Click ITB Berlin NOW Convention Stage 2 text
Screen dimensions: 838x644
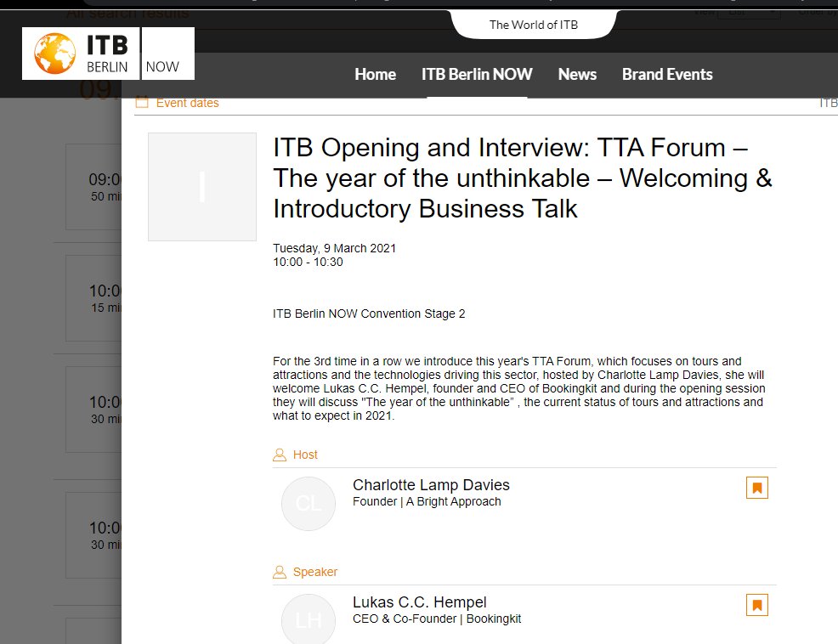click(369, 314)
